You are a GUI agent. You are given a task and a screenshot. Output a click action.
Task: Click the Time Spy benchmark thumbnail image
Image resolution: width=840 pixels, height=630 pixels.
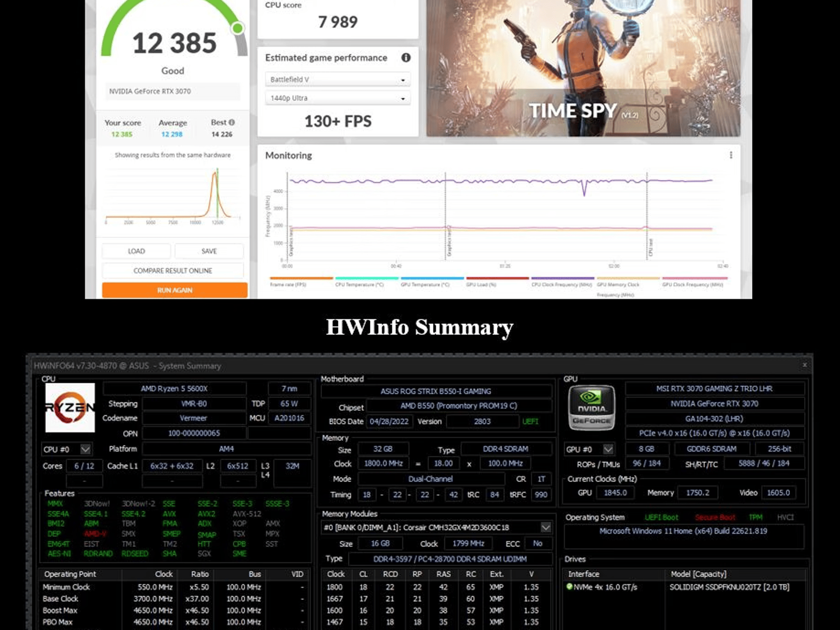click(x=583, y=68)
